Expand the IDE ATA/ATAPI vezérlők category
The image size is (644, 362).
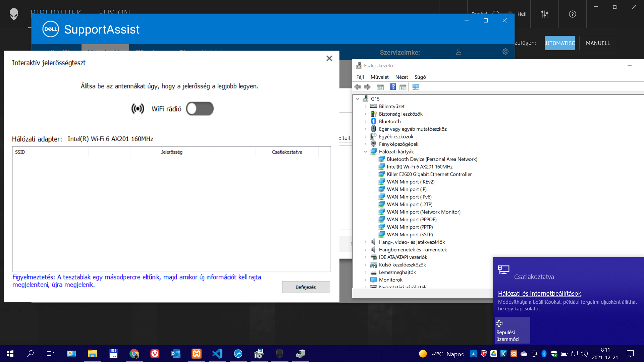coord(366,257)
